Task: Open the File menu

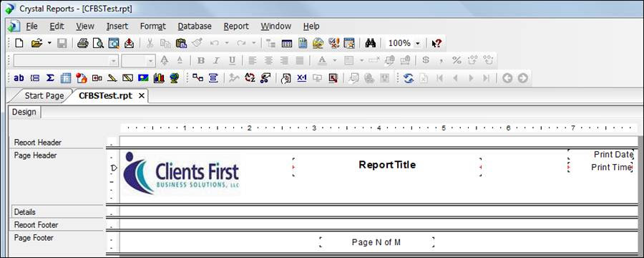Action: 31,26
